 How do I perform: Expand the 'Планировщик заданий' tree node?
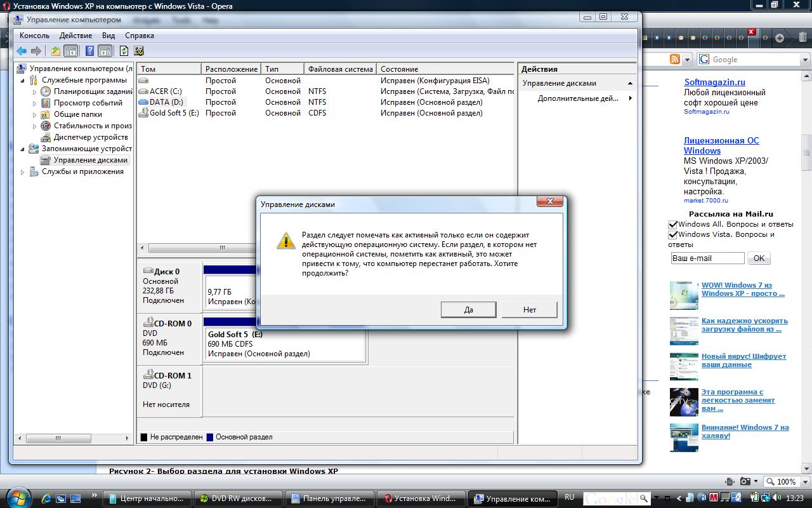pyautogui.click(x=35, y=91)
